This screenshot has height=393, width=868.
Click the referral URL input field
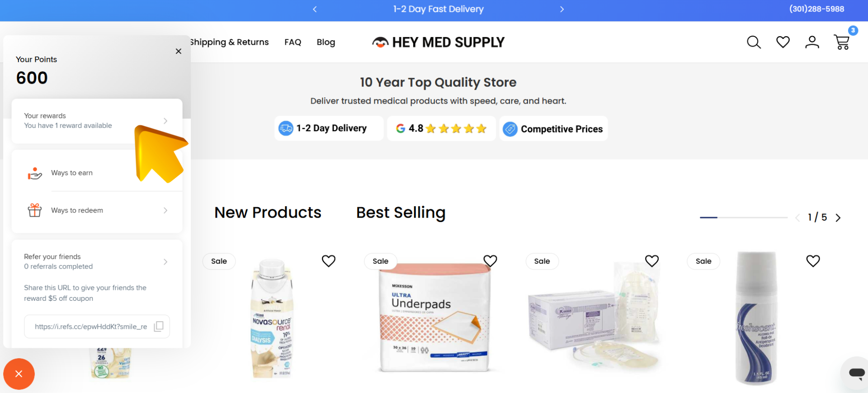97,327
